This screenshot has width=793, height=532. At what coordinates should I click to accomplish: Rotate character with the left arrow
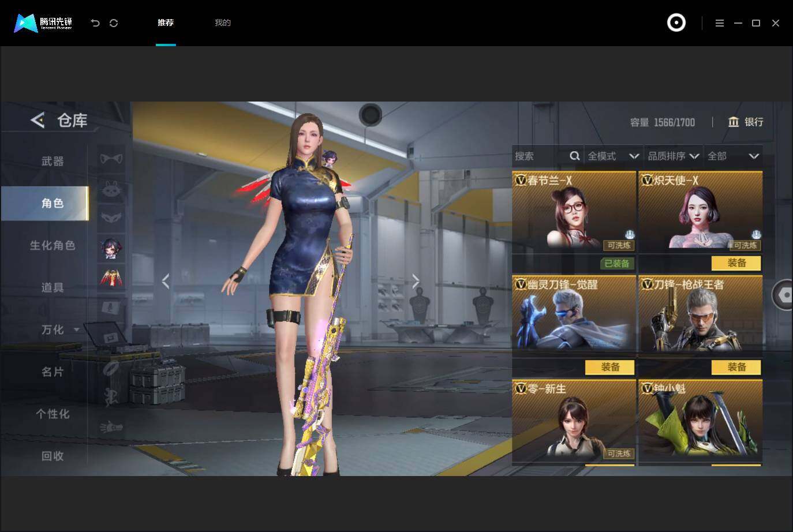[166, 281]
